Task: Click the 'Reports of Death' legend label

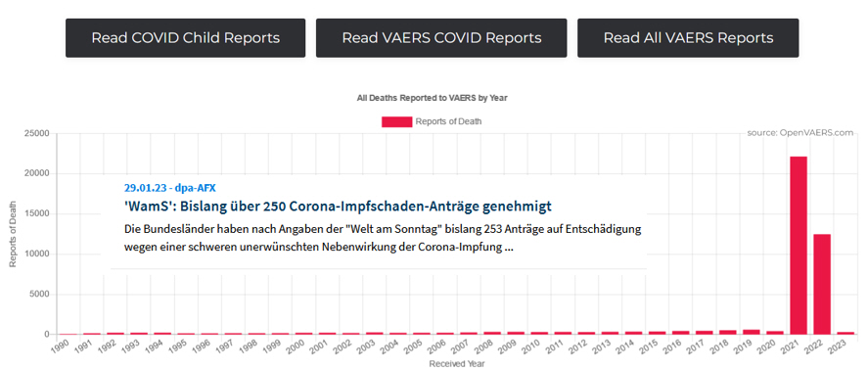Action: point(448,122)
